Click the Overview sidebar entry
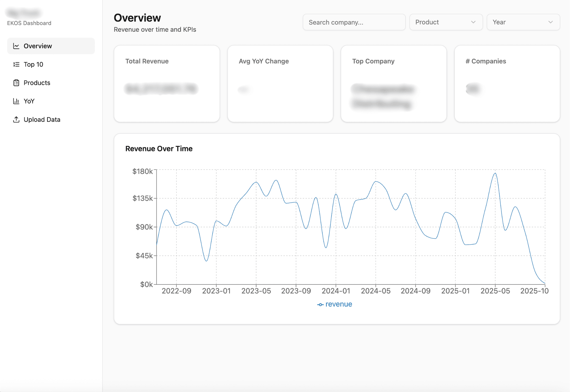 coord(38,46)
